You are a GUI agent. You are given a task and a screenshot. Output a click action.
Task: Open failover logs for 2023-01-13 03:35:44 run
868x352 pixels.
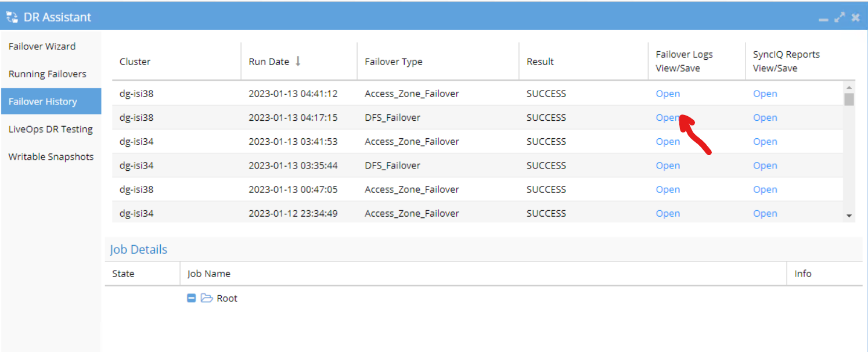pos(668,166)
